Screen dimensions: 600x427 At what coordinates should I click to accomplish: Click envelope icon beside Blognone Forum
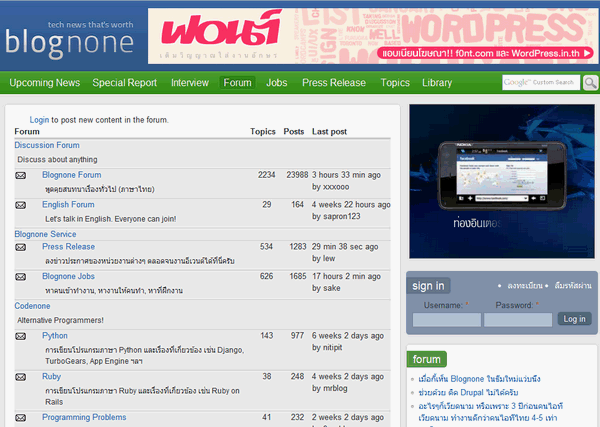click(21, 176)
